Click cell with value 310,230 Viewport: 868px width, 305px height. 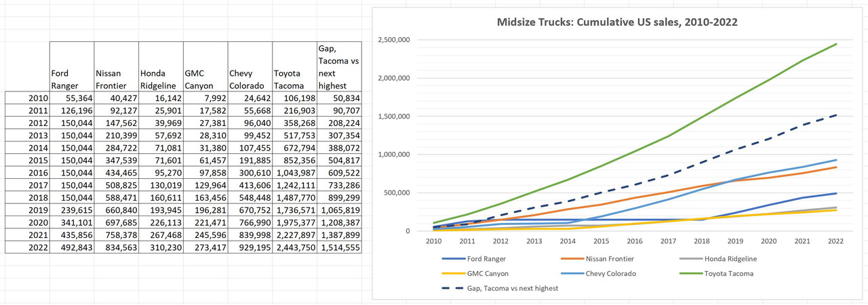pyautogui.click(x=160, y=246)
